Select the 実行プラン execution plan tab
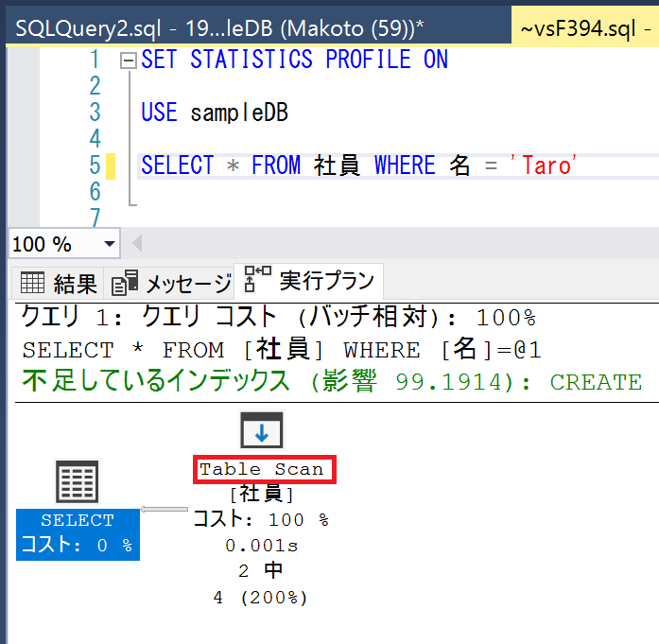 309,281
